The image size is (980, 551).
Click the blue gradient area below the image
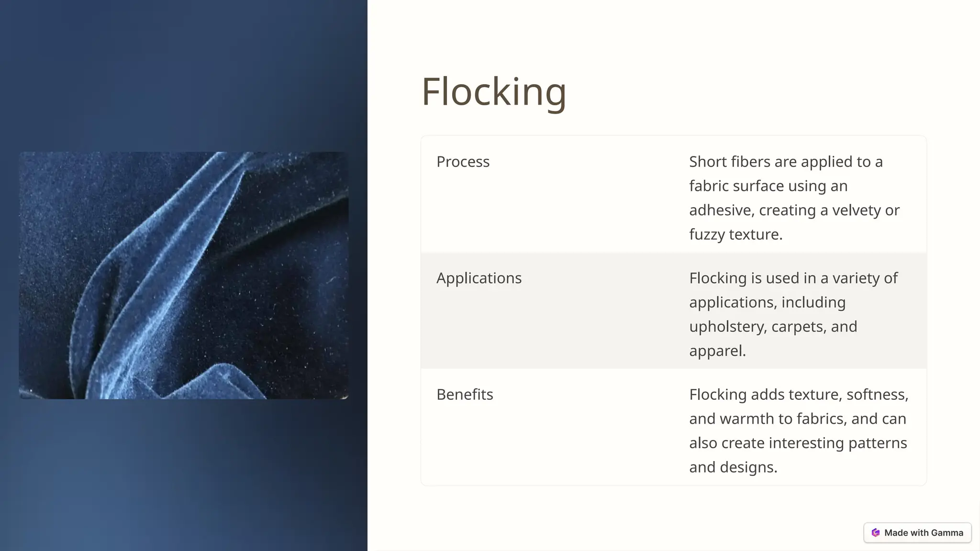click(x=184, y=474)
